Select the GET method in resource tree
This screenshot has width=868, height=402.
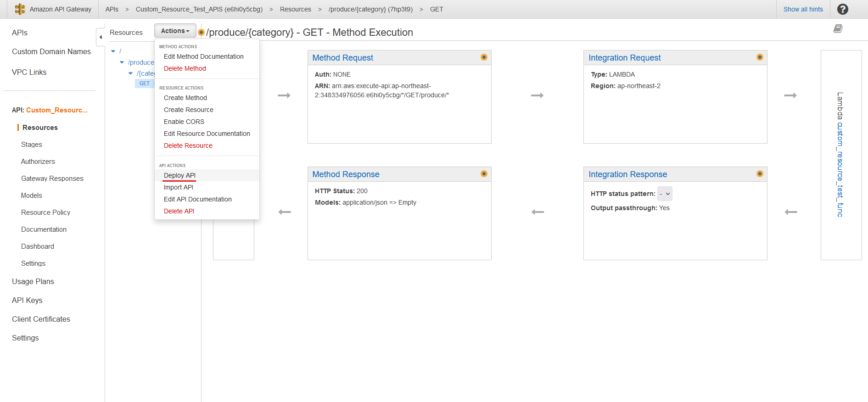(x=145, y=84)
